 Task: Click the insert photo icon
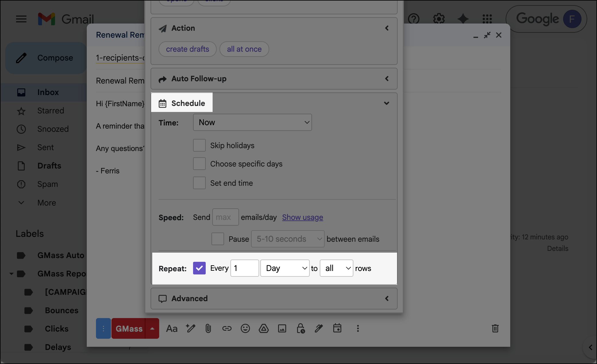coord(282,328)
